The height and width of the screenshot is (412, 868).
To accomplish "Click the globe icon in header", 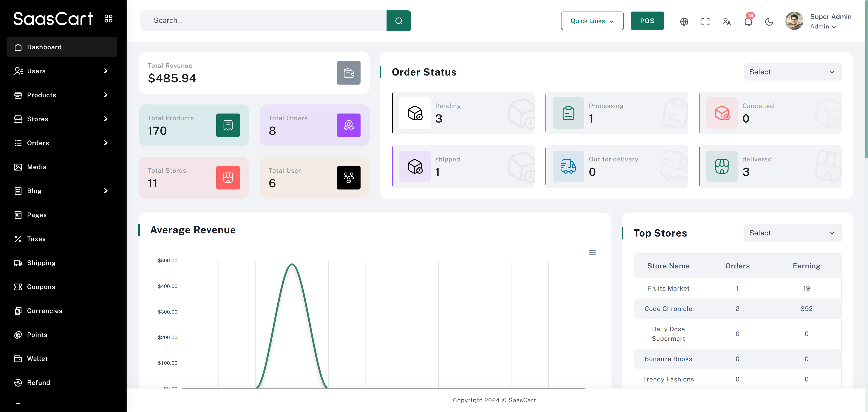I will [684, 21].
